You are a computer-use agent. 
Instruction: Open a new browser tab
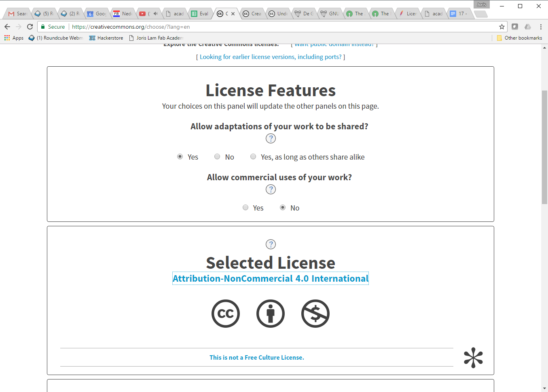point(480,14)
